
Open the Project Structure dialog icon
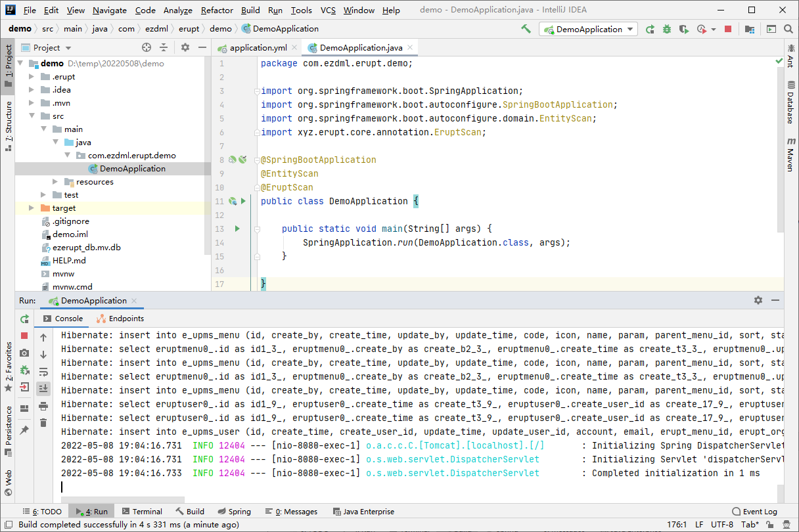point(750,29)
